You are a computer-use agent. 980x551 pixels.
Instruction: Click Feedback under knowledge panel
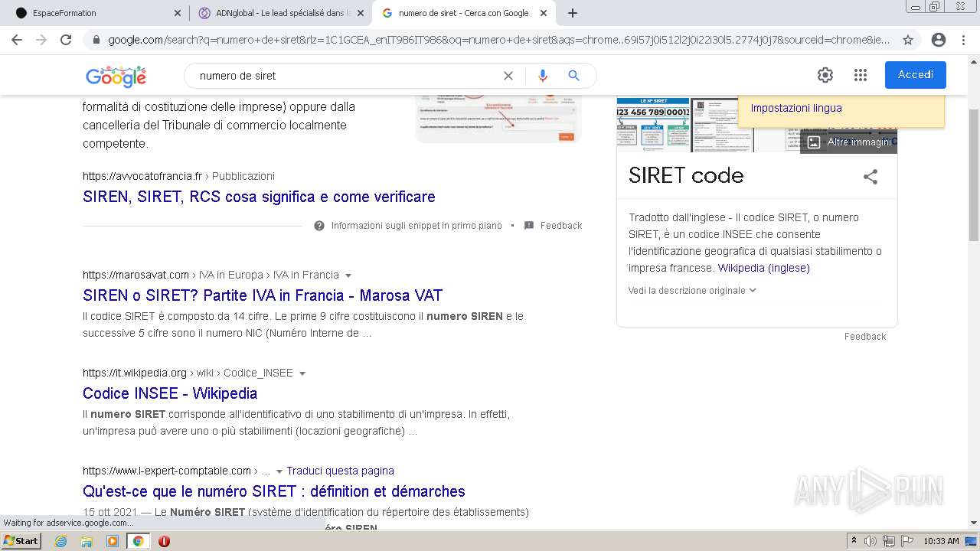pyautogui.click(x=865, y=337)
